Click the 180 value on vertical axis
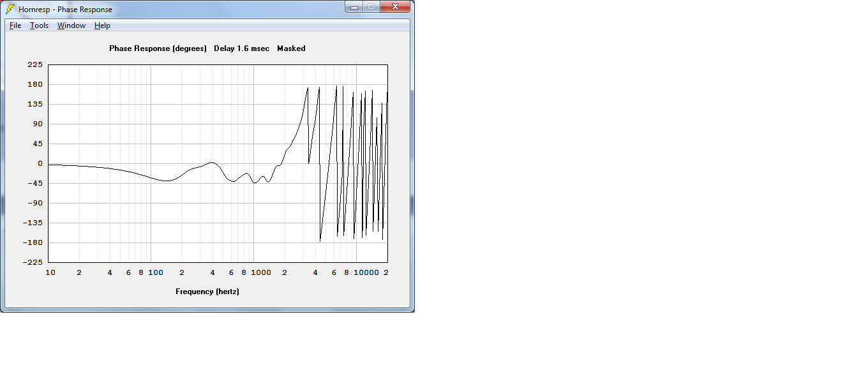 coord(36,84)
